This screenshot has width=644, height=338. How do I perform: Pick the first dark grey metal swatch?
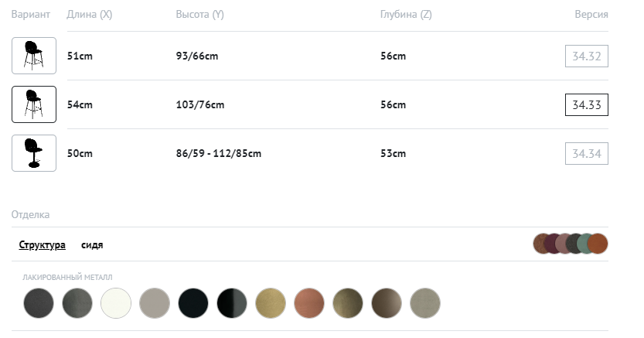coord(39,302)
